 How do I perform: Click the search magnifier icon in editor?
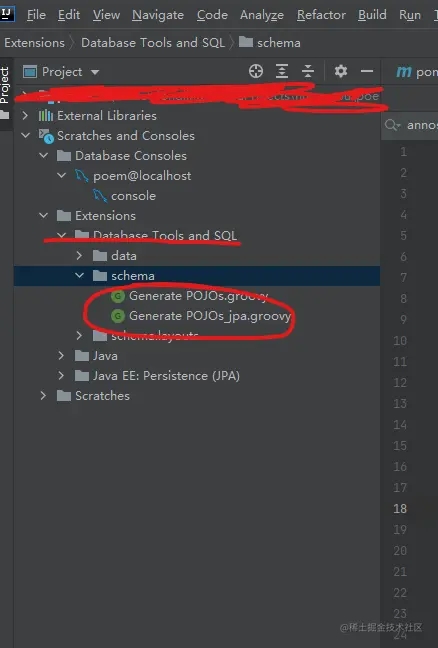(392, 125)
